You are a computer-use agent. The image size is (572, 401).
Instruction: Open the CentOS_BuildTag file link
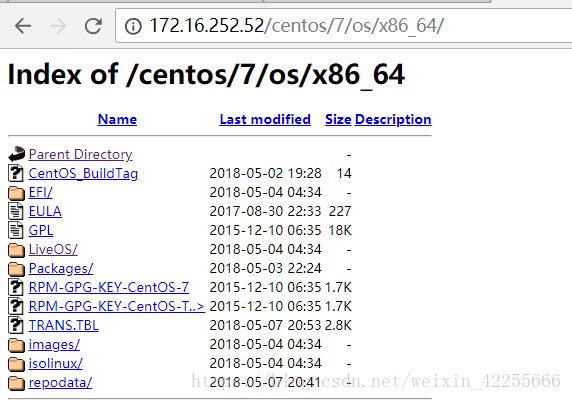pos(84,173)
